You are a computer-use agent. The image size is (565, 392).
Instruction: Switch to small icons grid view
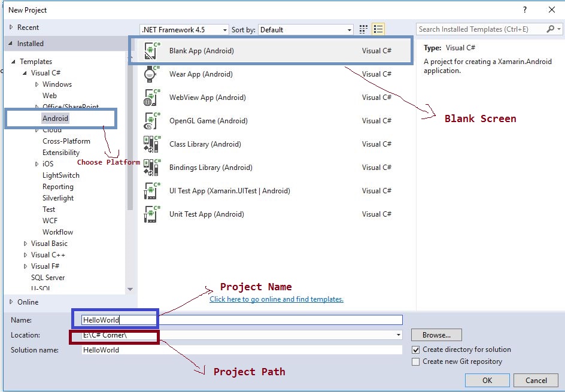(363, 29)
